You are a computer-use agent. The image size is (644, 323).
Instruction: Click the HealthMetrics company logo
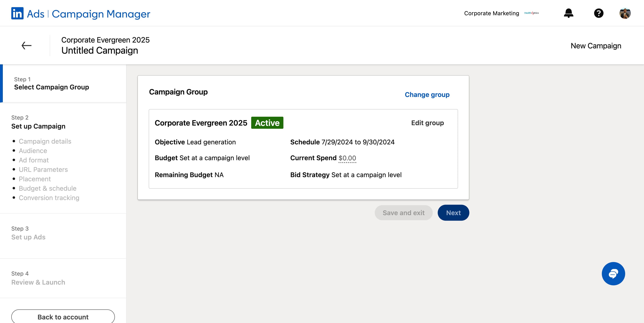[532, 13]
